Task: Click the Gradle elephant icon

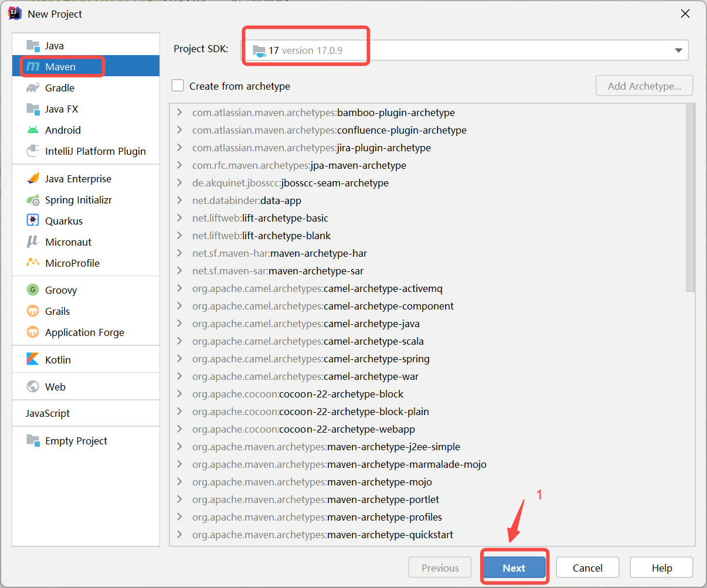Action: tap(33, 88)
